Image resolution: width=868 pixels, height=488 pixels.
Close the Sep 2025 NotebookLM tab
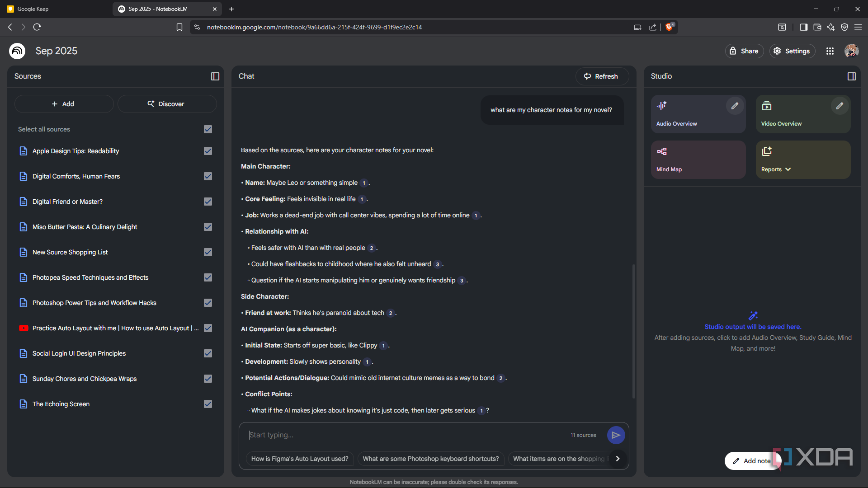point(215,9)
